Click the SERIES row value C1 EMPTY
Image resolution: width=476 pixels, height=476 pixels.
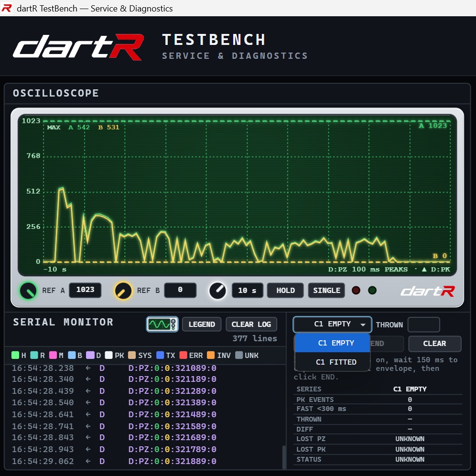point(410,389)
